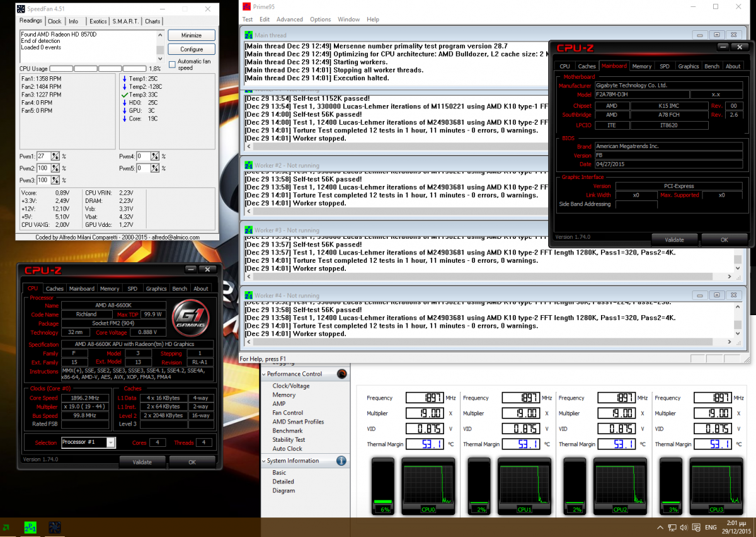Image resolution: width=756 pixels, height=537 pixels.
Task: Click Validate in top-right CPU-Z window
Action: [x=675, y=240]
